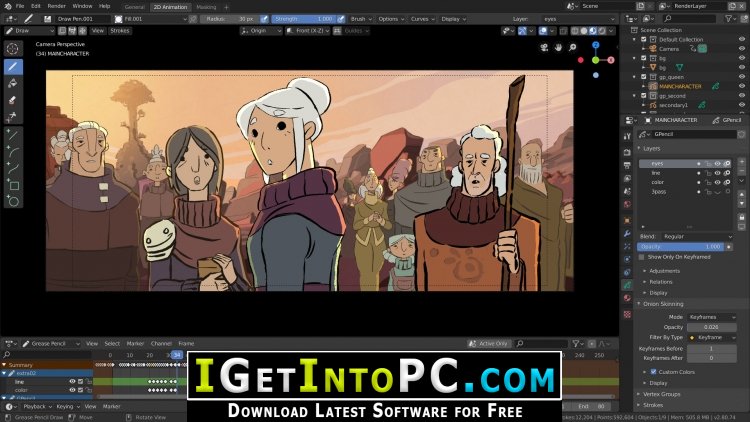Open onion skinning Mode Keyframes dropdown
Viewport: 750px width, 422px height.
click(x=712, y=317)
